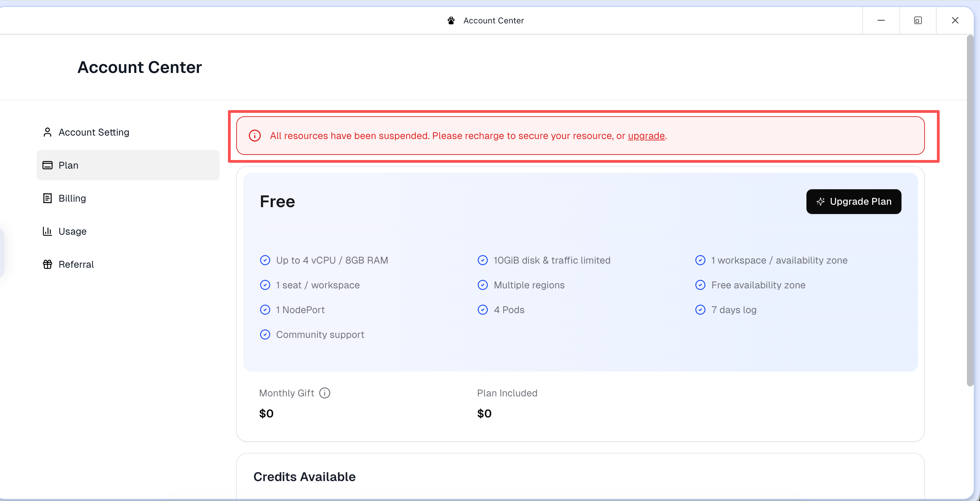Maximize the Account Center window
This screenshot has height=501, width=980.
pos(918,21)
